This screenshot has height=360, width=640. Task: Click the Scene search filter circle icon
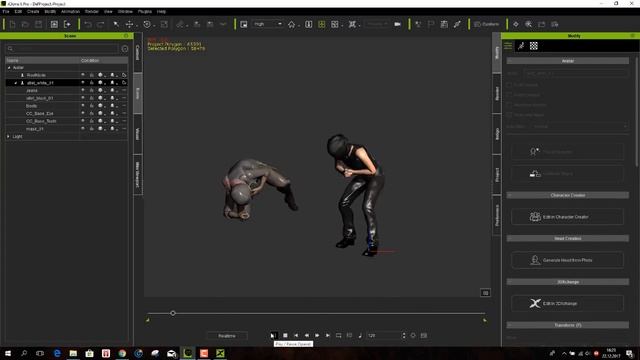coord(124,49)
